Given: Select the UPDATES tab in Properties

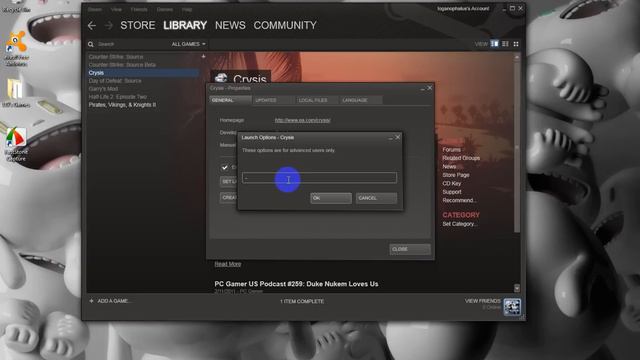Looking at the screenshot, I should pyautogui.click(x=273, y=100).
